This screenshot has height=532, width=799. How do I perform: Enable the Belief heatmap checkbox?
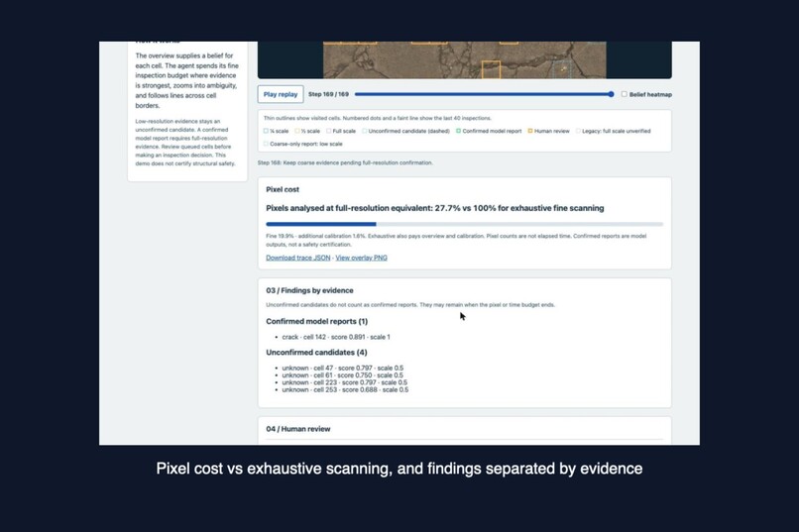[624, 94]
